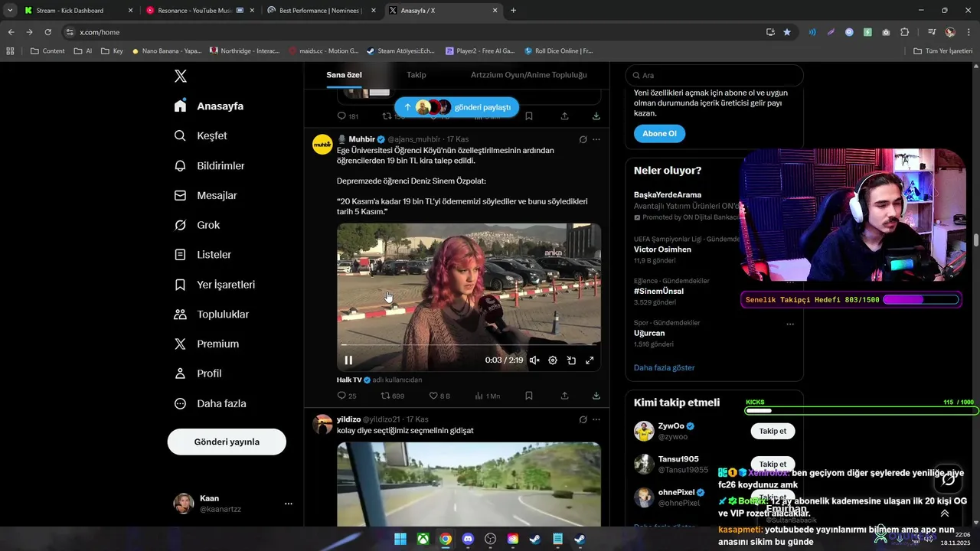Switch to Resonance YouTube Music tab
Viewport: 980px width, 551px height.
click(x=199, y=11)
